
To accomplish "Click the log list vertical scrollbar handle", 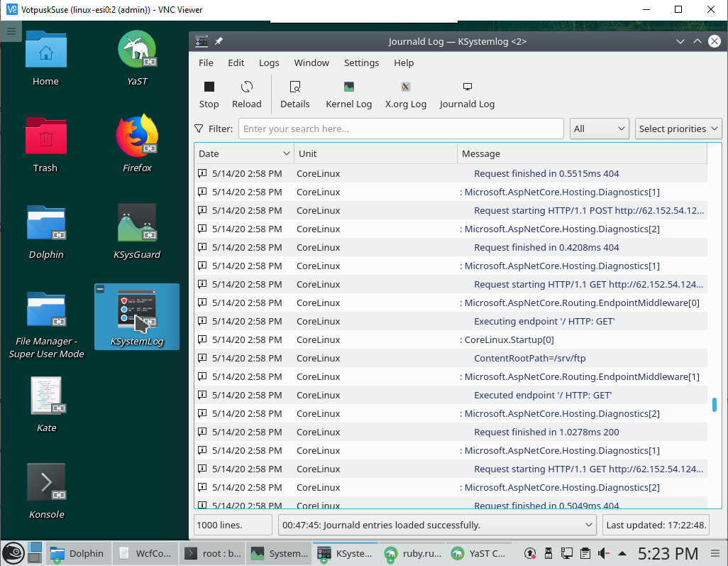I will [x=715, y=404].
